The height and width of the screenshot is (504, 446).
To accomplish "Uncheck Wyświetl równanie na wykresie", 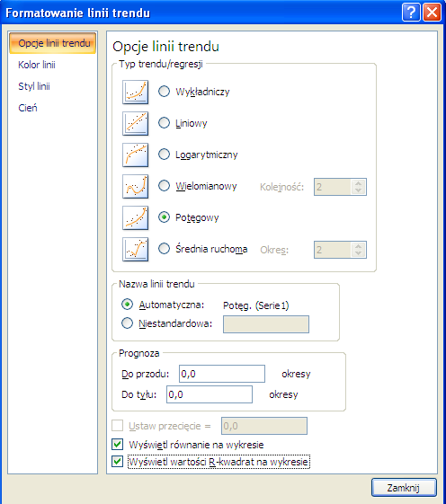I will 118,445.
